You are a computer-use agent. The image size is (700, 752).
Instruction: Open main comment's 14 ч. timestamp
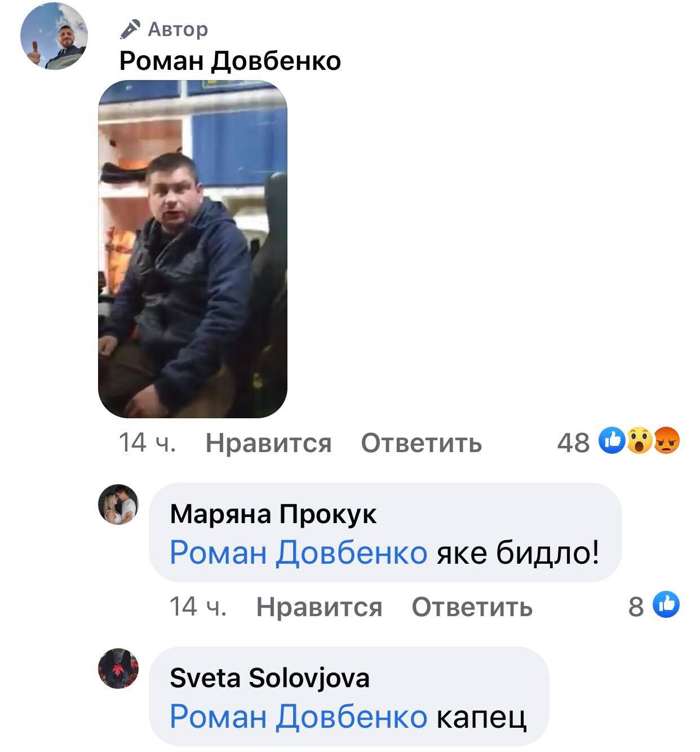tap(148, 443)
